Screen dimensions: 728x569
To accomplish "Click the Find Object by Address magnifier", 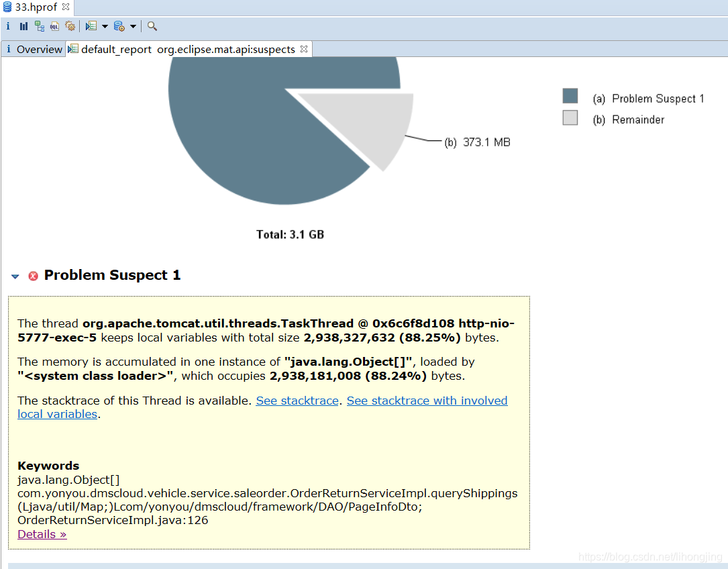I will 152,26.
